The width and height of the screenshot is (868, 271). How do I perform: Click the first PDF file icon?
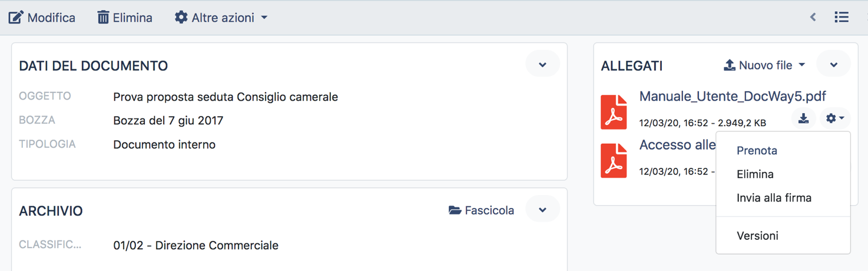[614, 112]
